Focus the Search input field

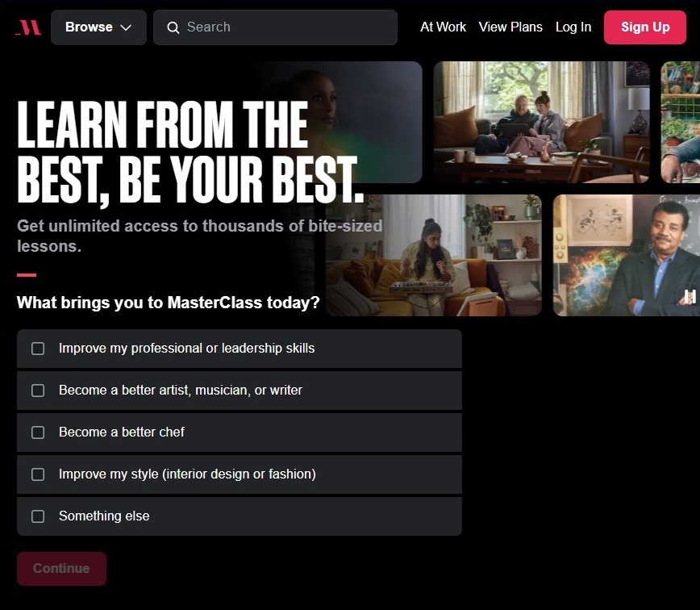click(x=276, y=27)
